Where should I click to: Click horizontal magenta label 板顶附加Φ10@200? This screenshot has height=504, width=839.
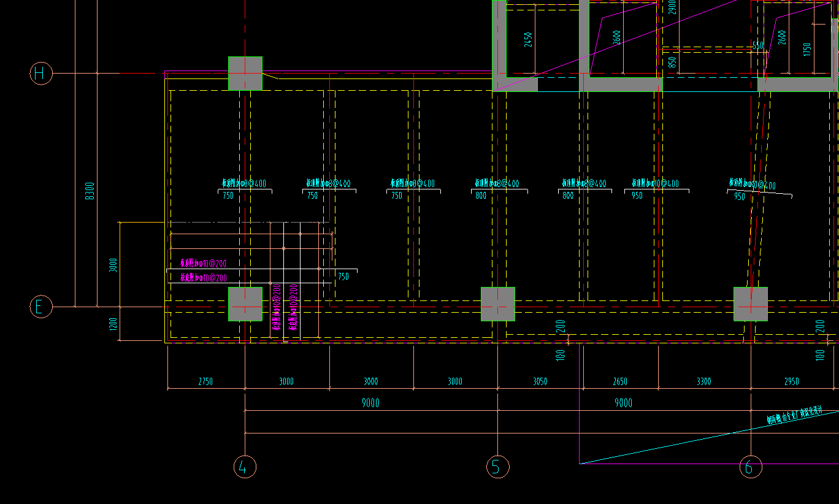point(203,263)
